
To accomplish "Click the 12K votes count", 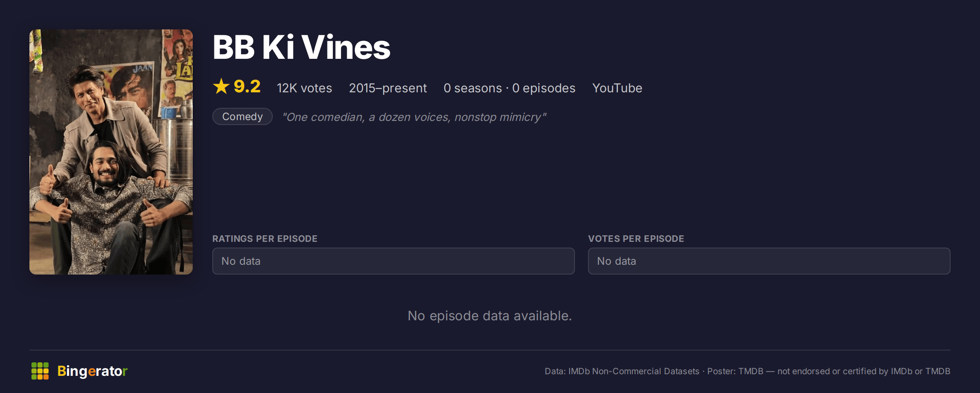I will pos(305,88).
